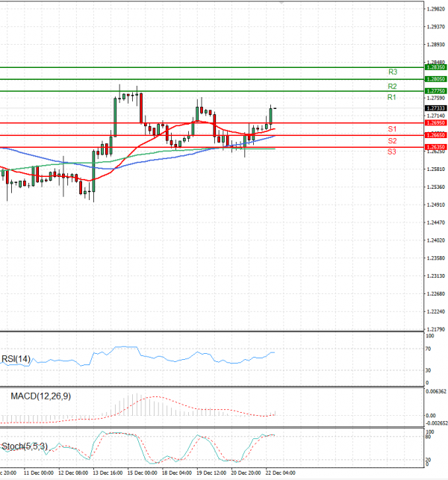Click the S3 support label
This screenshot has width=448, height=480.
tap(392, 152)
